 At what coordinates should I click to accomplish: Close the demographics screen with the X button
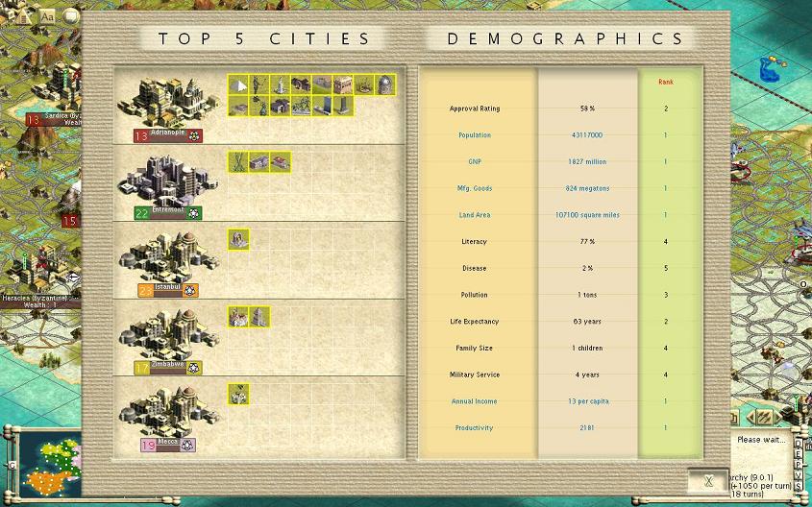click(708, 482)
